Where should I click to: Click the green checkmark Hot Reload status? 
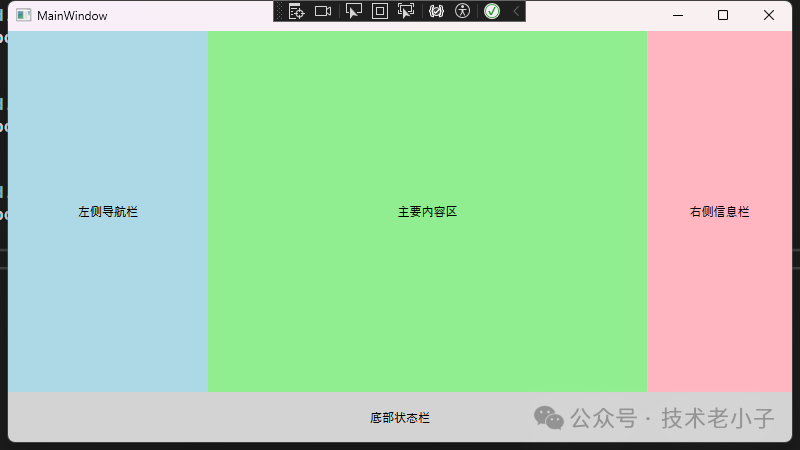click(x=492, y=11)
